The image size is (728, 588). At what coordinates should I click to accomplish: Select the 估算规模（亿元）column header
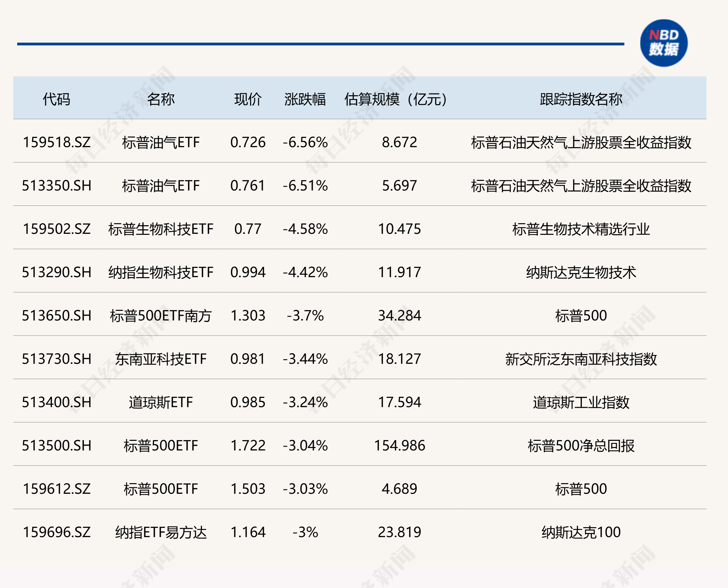point(396,97)
